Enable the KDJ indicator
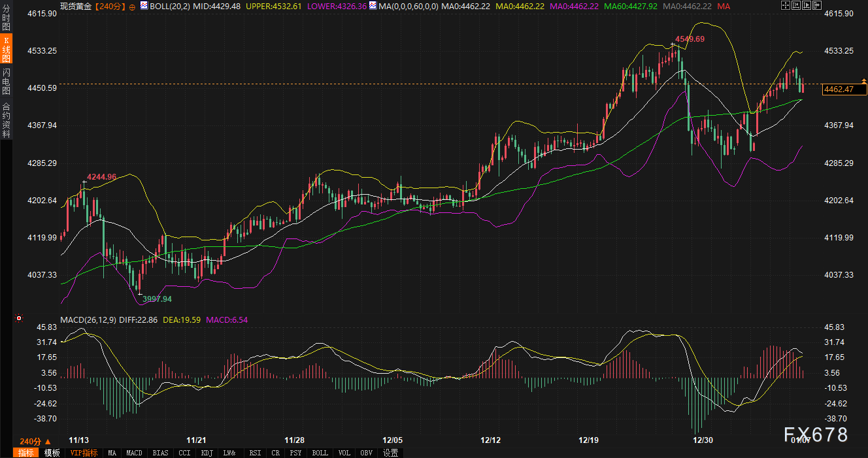This screenshot has width=868, height=458. tap(207, 453)
